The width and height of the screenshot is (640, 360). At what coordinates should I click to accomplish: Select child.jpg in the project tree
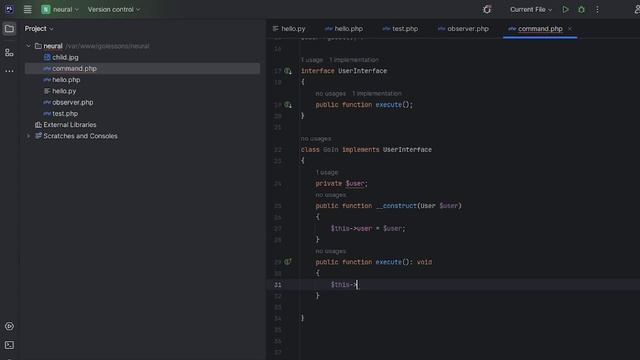pyautogui.click(x=65, y=57)
